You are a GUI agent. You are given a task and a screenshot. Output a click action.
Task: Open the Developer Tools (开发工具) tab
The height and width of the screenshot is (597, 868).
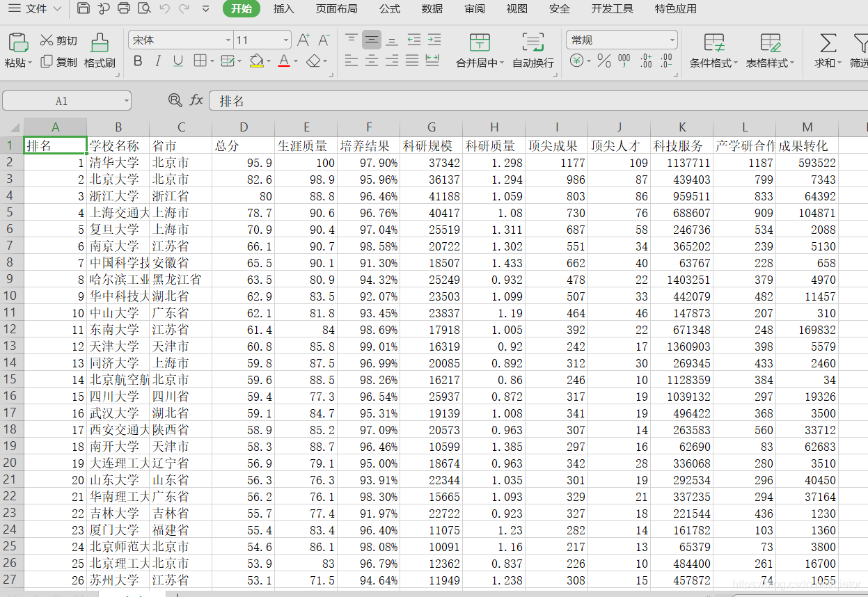(613, 9)
